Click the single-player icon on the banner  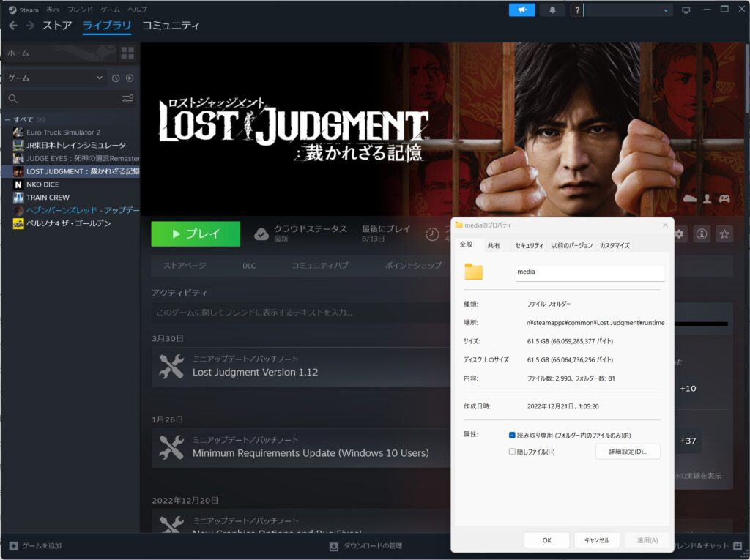(x=707, y=198)
